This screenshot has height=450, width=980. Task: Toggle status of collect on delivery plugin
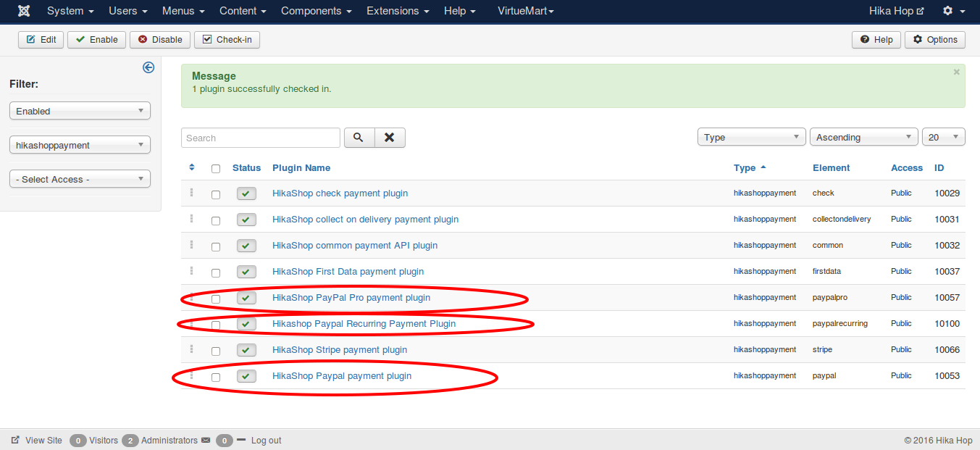[x=246, y=220]
